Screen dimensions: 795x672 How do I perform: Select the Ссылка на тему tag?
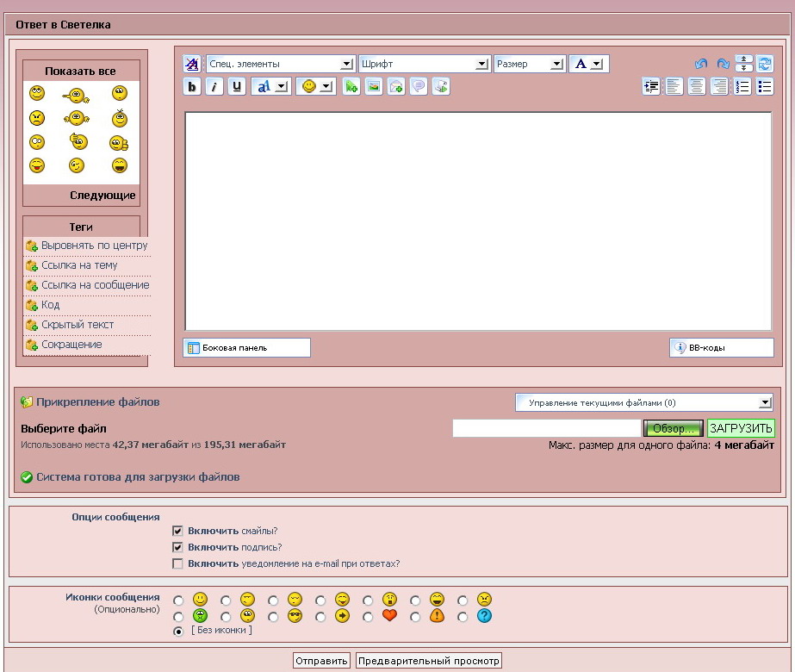click(x=79, y=265)
